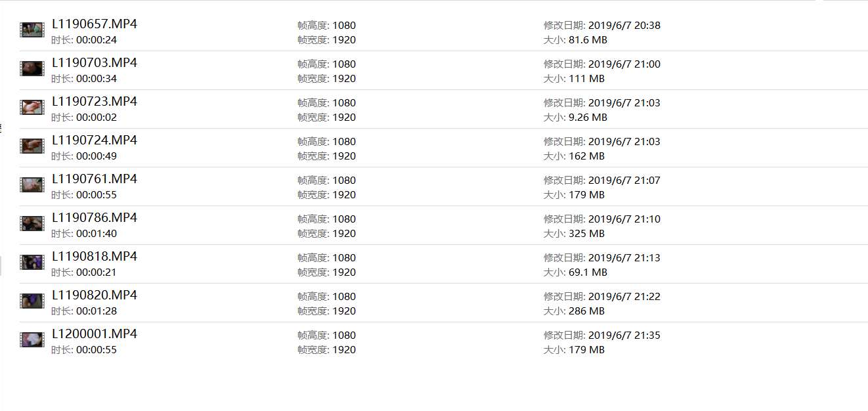Click the 2019/6/7 21:35 modified date

point(624,335)
